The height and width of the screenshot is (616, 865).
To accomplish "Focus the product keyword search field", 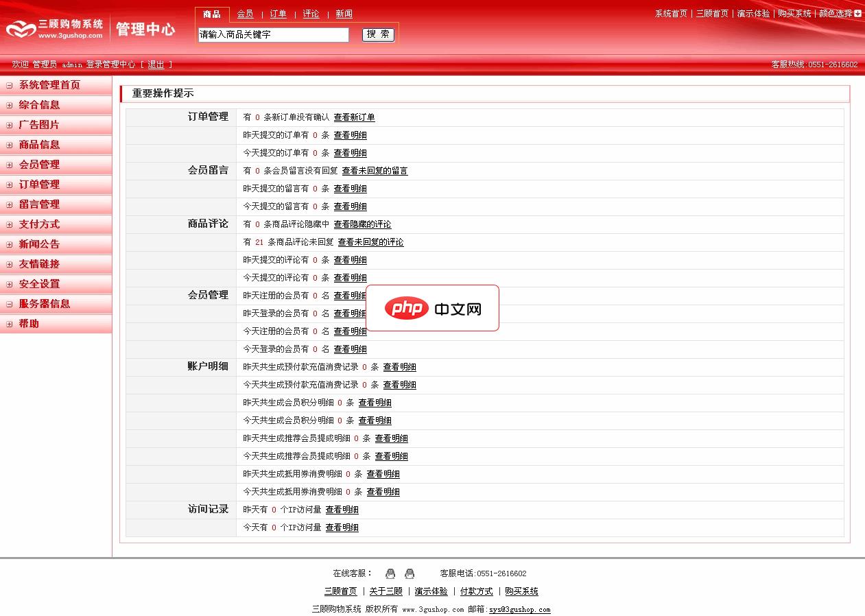I will pyautogui.click(x=273, y=34).
